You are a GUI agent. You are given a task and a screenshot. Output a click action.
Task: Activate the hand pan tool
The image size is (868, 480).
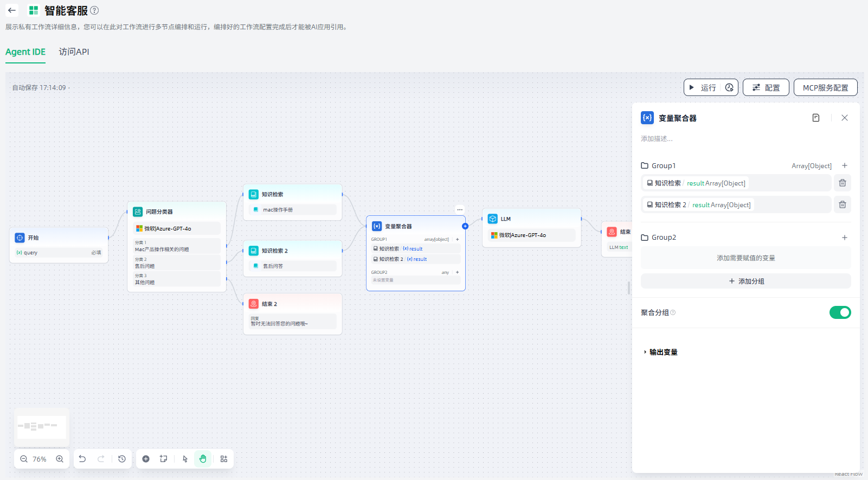click(203, 459)
